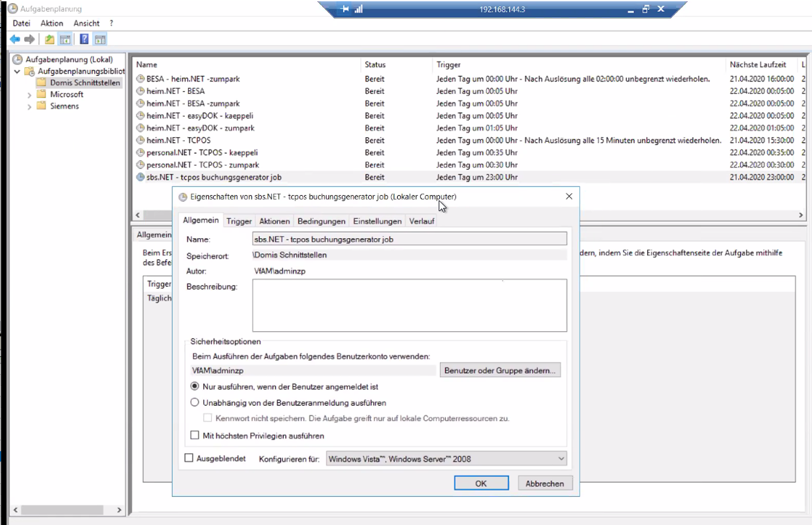Click the Allgemein tab in the background details pane
This screenshot has height=525, width=812.
(153, 235)
